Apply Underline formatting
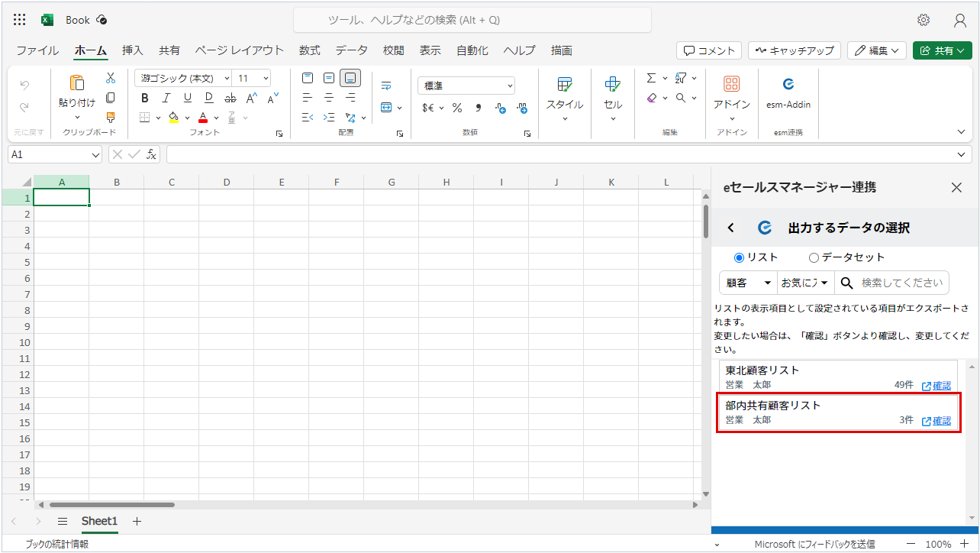Image resolution: width=980 pixels, height=553 pixels. [x=188, y=98]
